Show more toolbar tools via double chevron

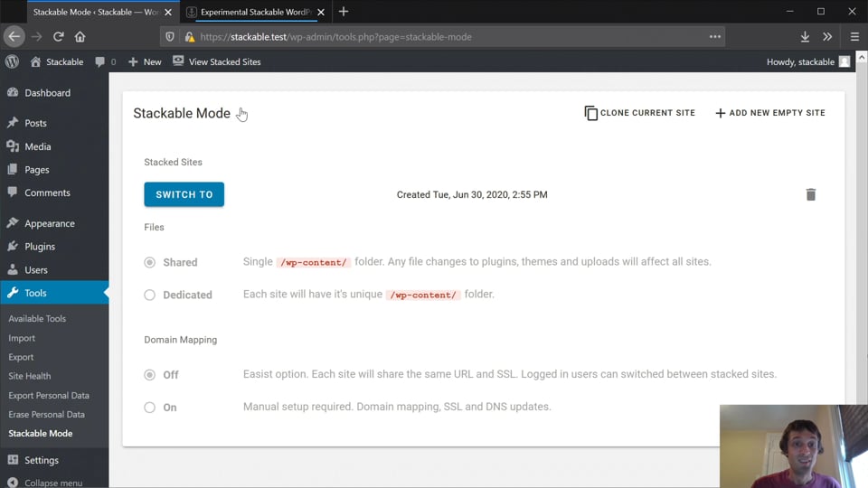(x=827, y=36)
